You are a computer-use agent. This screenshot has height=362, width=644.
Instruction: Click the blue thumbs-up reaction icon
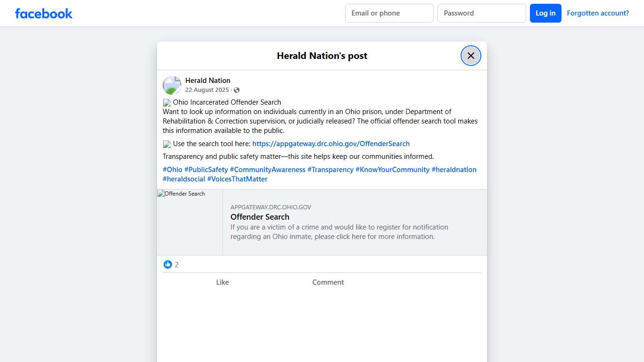(168, 264)
